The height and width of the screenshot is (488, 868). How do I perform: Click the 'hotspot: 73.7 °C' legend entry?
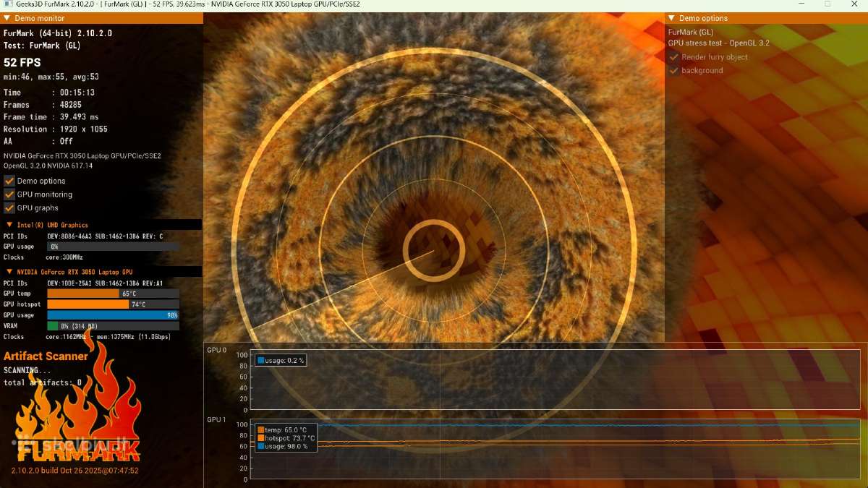coord(286,438)
